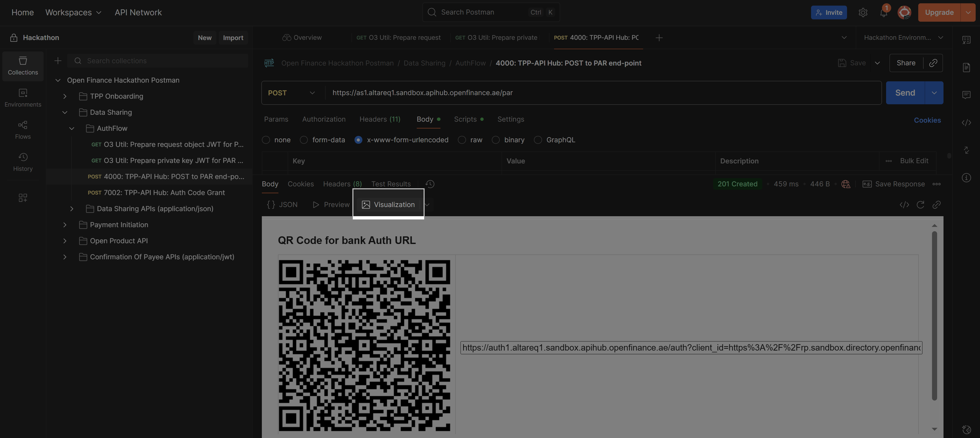Image resolution: width=980 pixels, height=438 pixels.
Task: Copy response link icon
Action: click(x=936, y=205)
